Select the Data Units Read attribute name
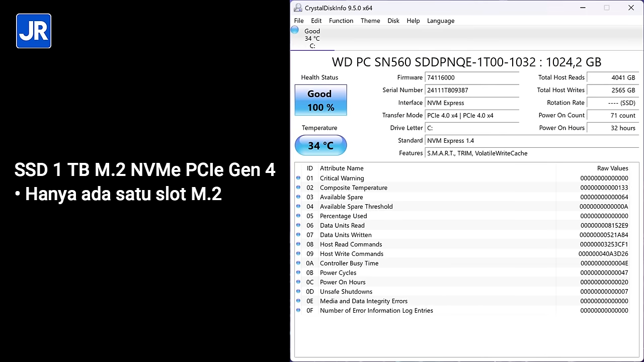Image resolution: width=644 pixels, height=362 pixels. (x=342, y=225)
